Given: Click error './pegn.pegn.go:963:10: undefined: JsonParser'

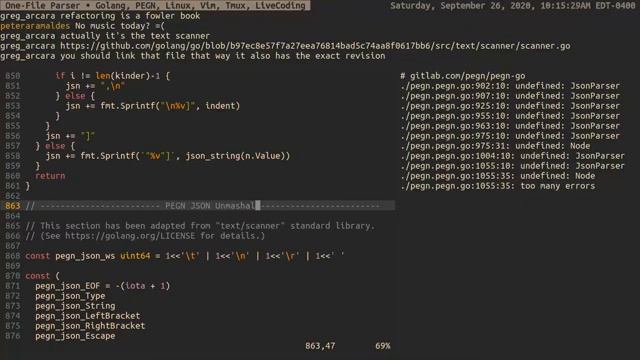Looking at the screenshot, I should 510,126.
